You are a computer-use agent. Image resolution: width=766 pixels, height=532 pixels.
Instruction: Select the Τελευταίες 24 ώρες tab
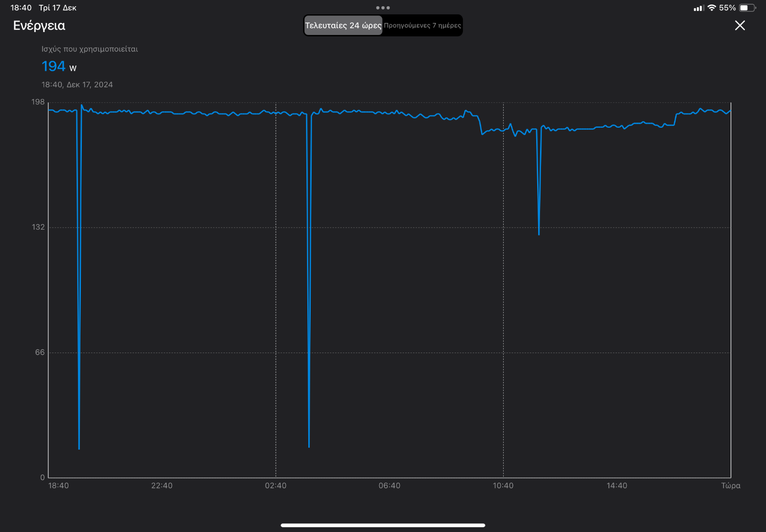tap(343, 25)
